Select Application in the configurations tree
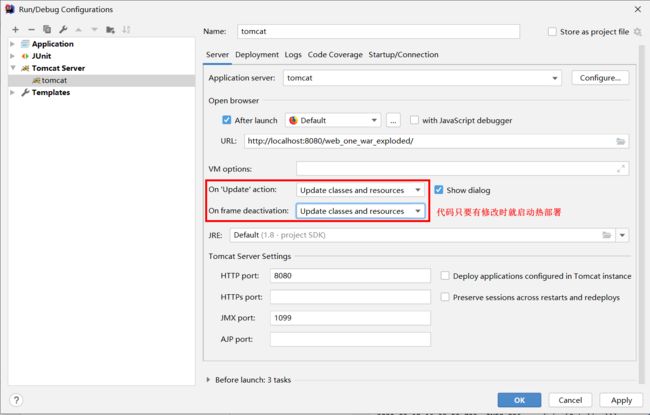 click(52, 44)
